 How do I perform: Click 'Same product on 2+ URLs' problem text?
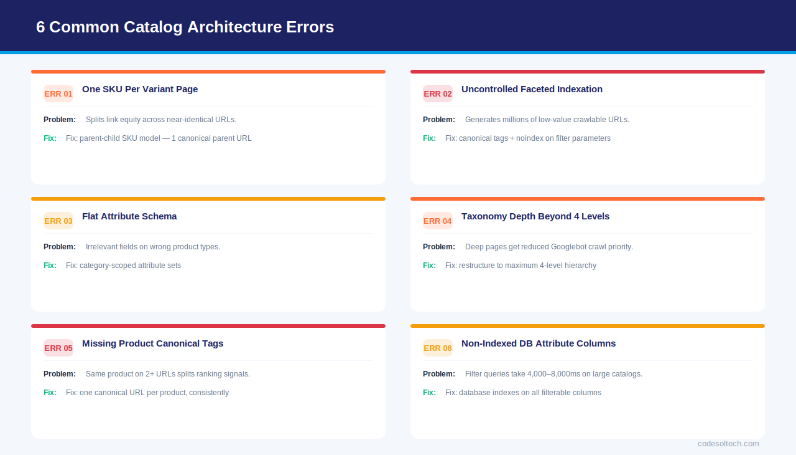(168, 374)
